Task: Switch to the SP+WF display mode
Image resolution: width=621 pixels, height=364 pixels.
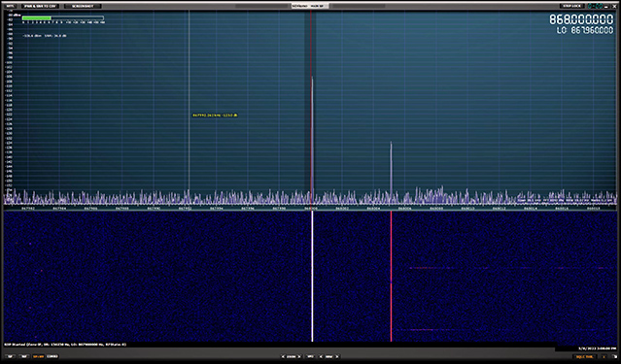Action: tap(39, 356)
